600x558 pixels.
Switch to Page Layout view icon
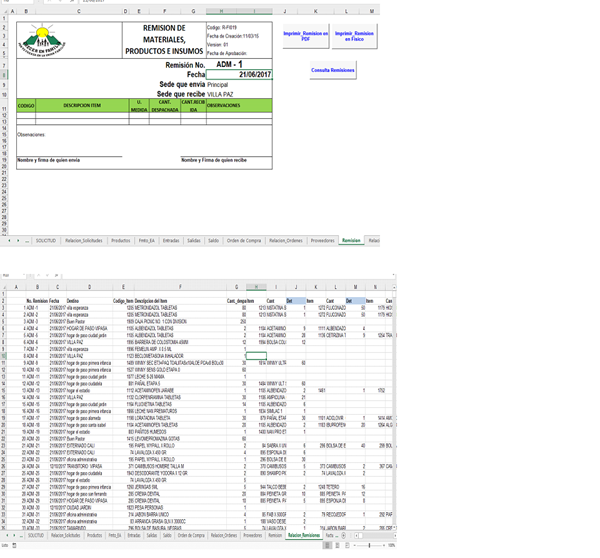[337, 545]
